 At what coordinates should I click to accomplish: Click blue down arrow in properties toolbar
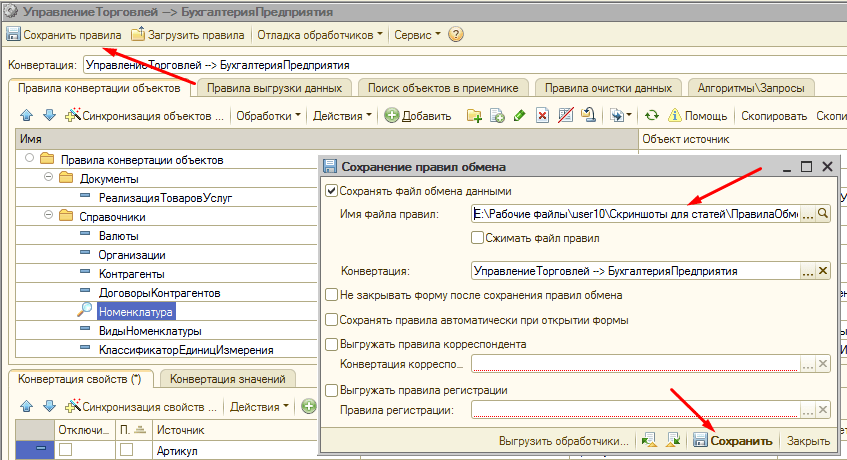(x=49, y=406)
